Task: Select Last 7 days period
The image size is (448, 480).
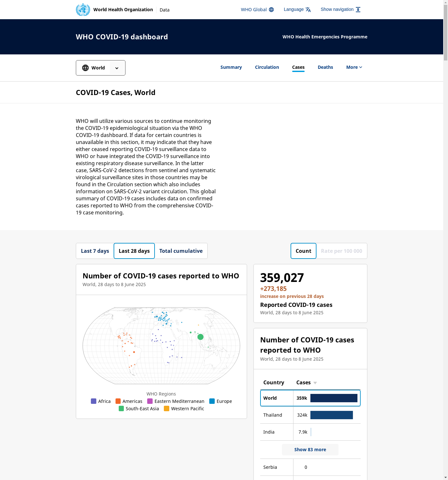Action: (x=95, y=251)
